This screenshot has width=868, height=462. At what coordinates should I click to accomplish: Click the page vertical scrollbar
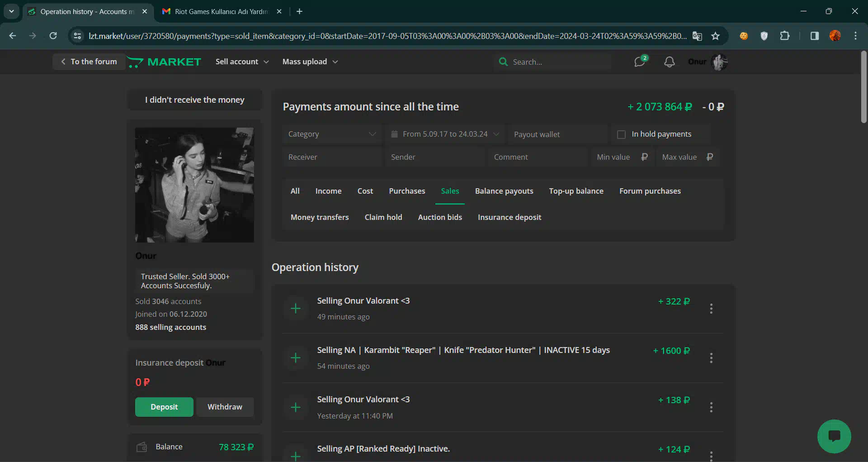point(863,86)
